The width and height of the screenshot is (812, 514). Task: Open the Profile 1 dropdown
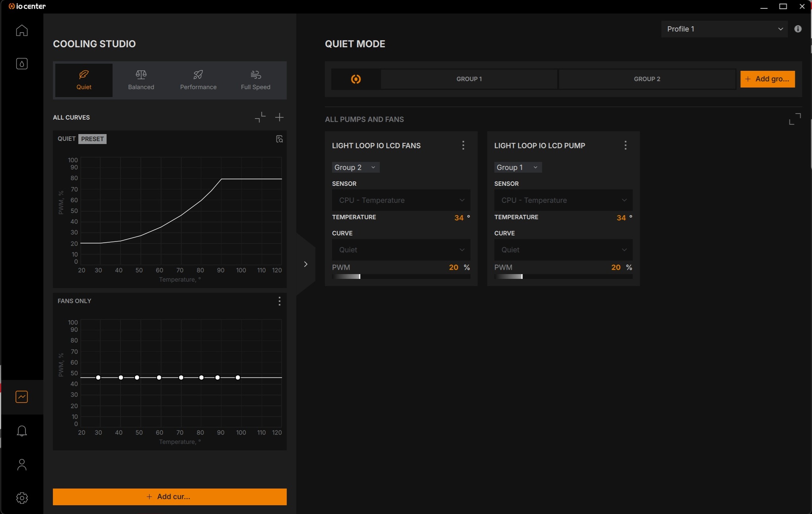click(x=724, y=29)
